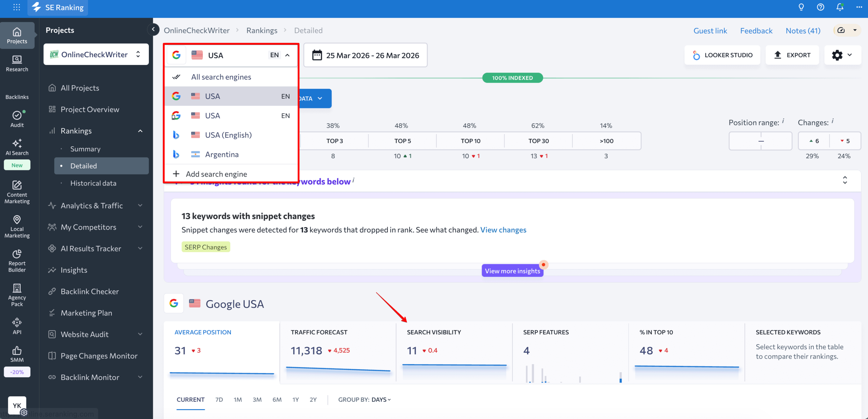
Task: Open the Looker Studio integration
Action: click(x=723, y=55)
